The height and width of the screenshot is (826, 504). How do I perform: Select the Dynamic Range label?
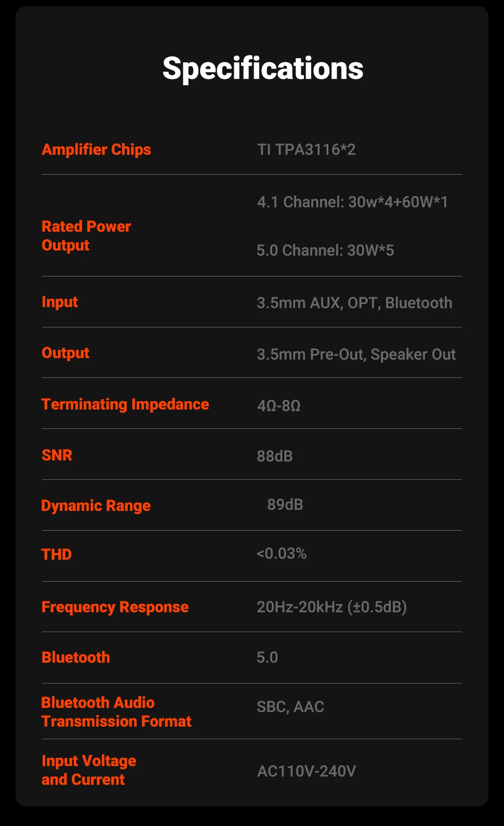(x=96, y=506)
